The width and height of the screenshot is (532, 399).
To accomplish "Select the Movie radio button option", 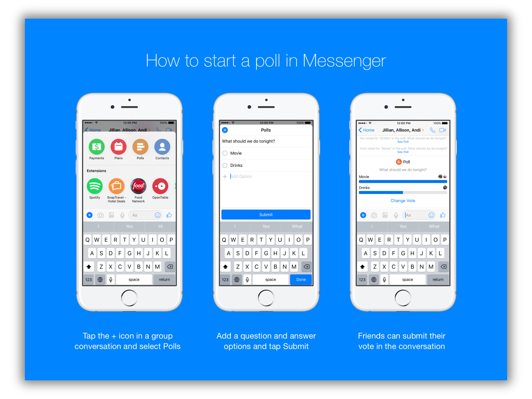I will tap(224, 153).
